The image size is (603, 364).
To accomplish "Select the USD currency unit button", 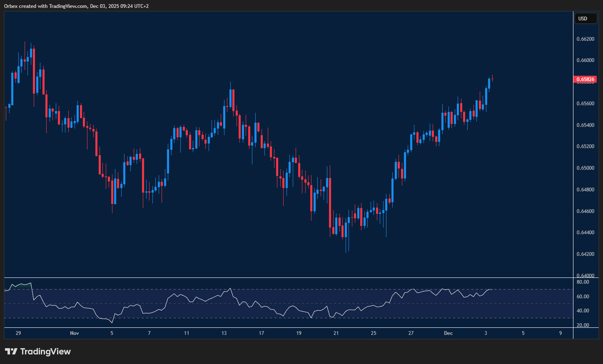I will tap(586, 18).
